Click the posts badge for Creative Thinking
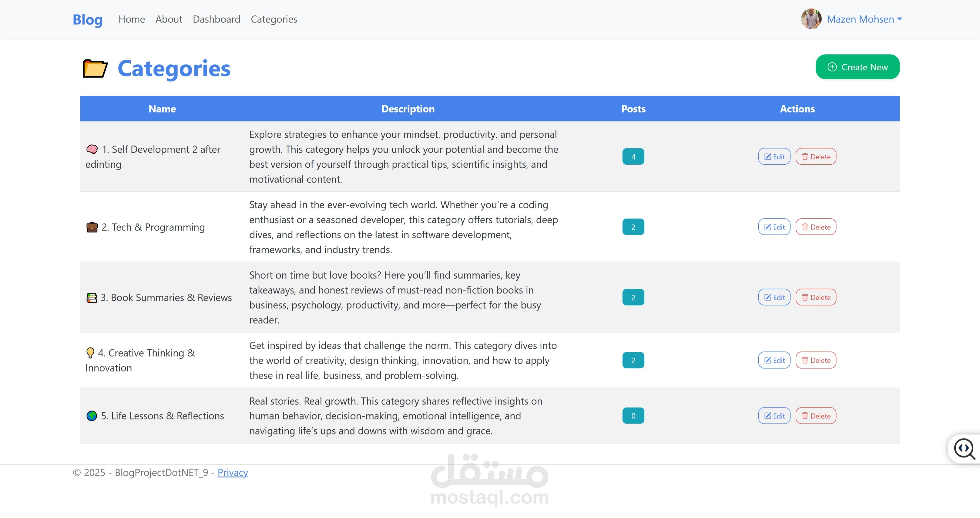Viewport: 980px width, 518px height. pyautogui.click(x=633, y=360)
